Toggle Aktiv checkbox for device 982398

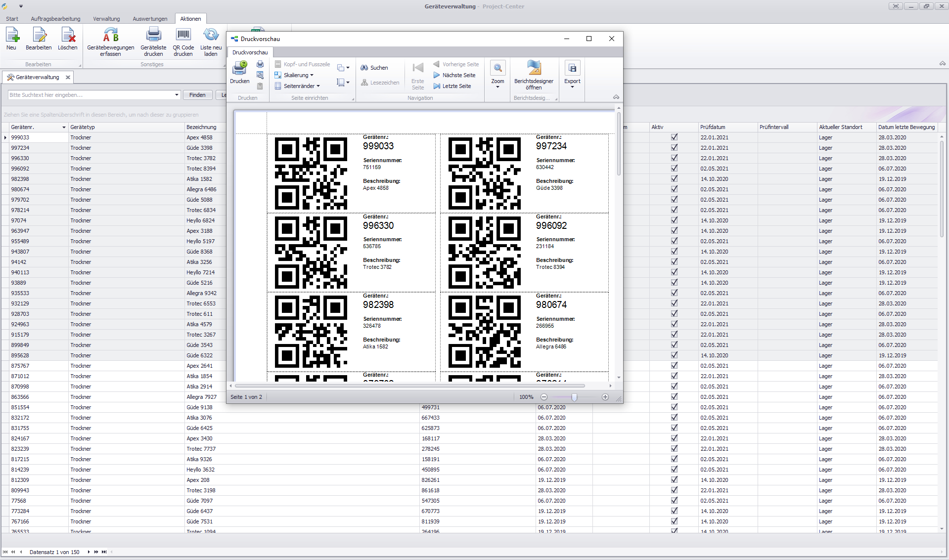coord(674,179)
